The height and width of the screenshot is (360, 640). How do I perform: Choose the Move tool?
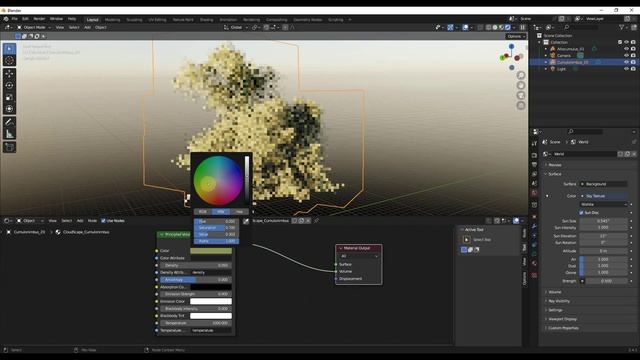coord(9,74)
